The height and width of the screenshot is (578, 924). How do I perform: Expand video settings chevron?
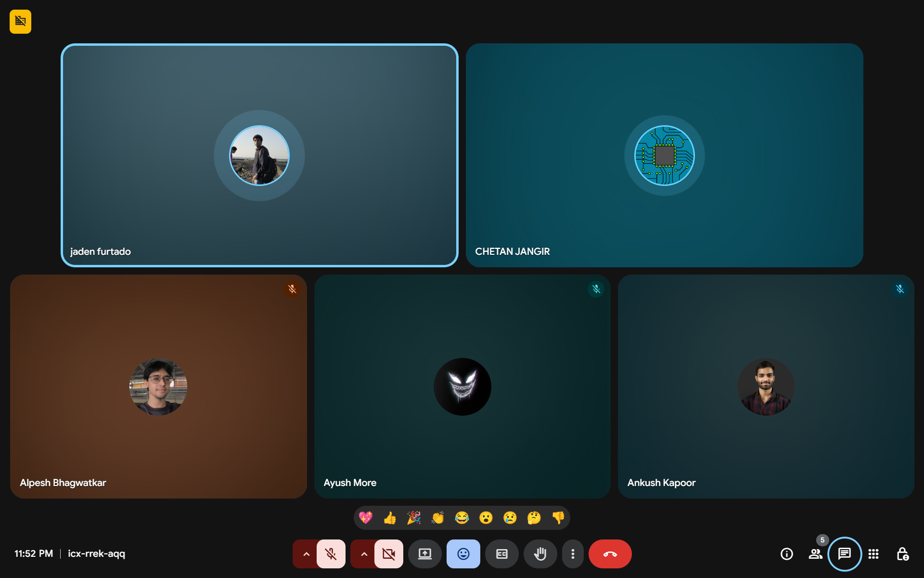[364, 554]
